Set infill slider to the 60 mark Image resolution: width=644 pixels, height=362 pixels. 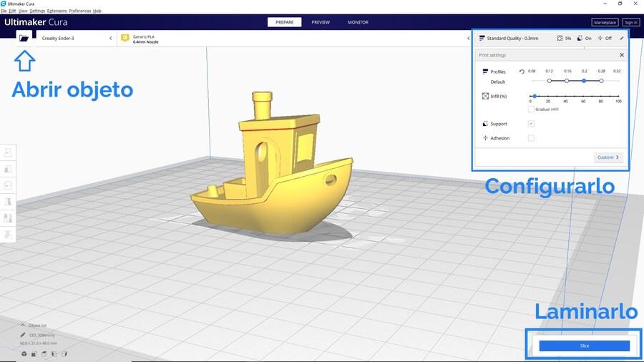click(583, 96)
